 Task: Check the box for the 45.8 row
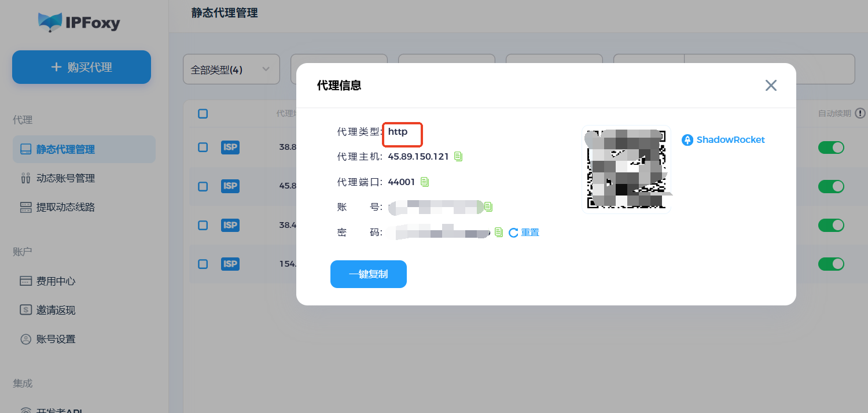click(203, 186)
